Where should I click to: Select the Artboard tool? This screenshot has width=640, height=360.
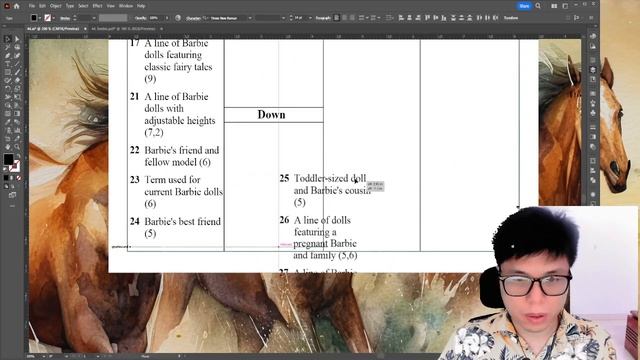(x=7, y=138)
